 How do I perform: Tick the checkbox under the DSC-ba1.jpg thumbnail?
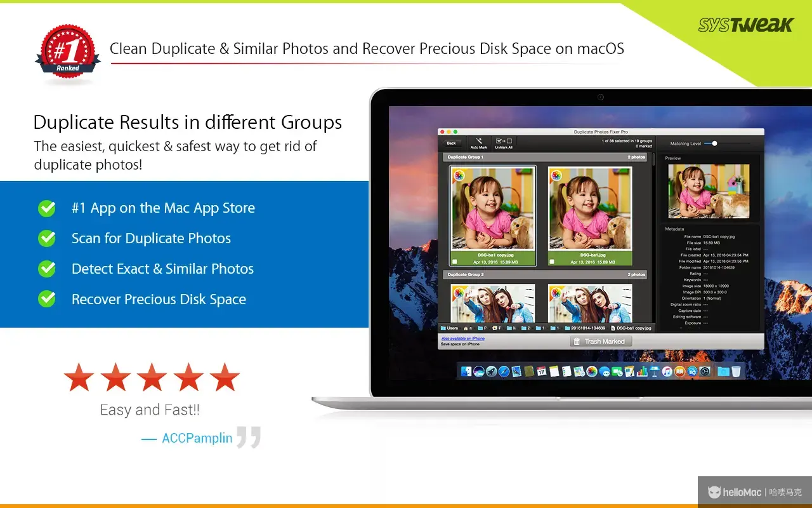[551, 261]
